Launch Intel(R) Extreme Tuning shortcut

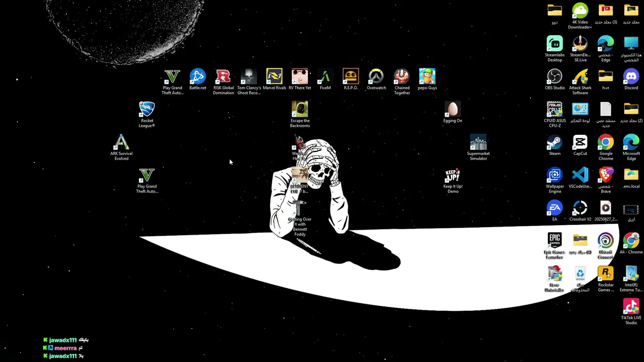631,279
